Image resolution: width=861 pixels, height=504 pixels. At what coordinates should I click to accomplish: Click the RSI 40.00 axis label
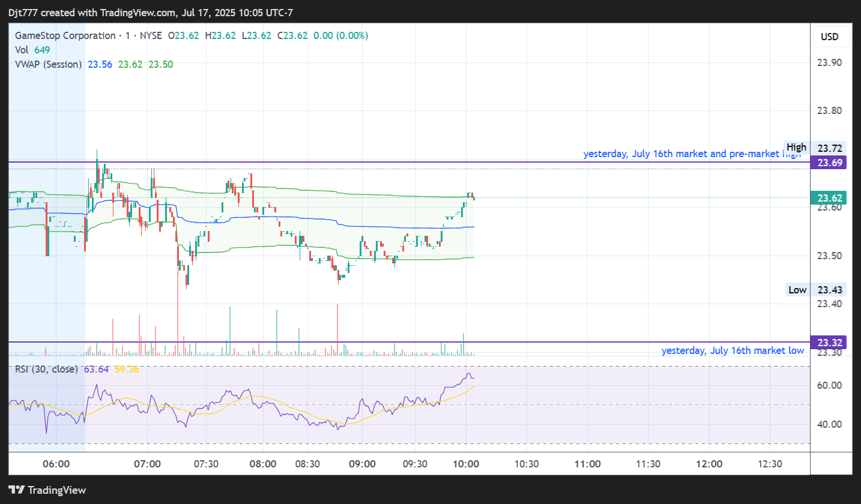point(830,424)
